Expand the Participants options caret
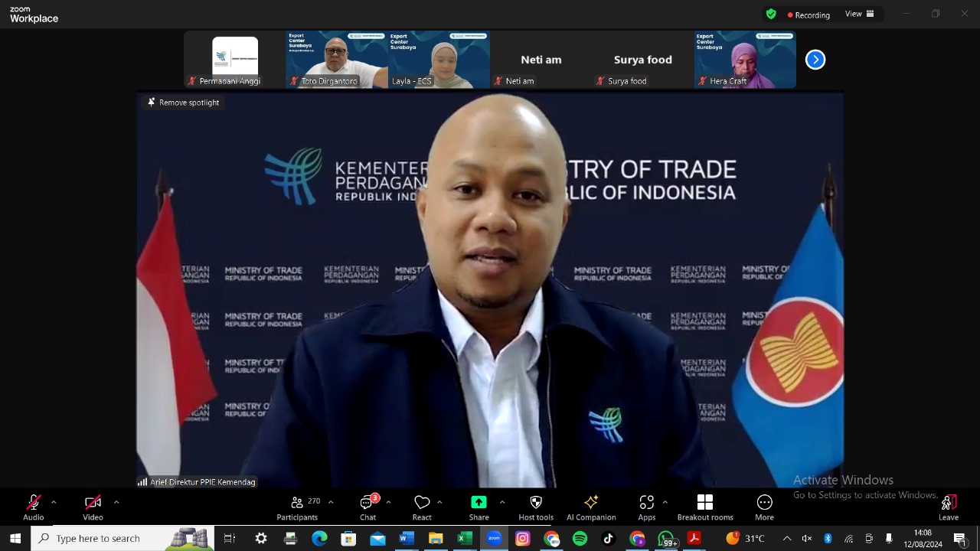This screenshot has height=551, width=980. click(331, 502)
